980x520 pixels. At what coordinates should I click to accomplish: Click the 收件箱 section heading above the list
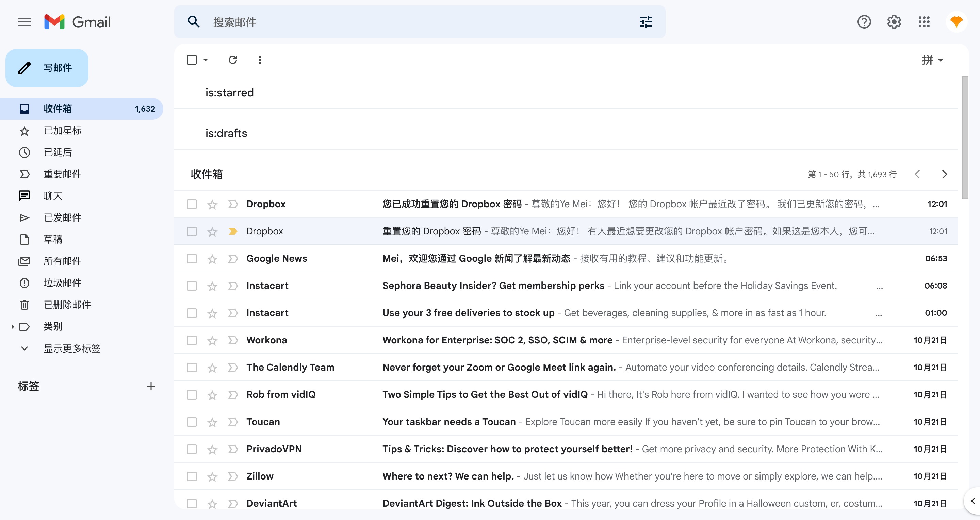(x=207, y=174)
